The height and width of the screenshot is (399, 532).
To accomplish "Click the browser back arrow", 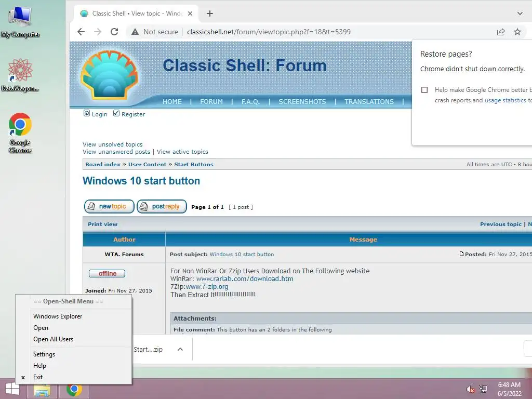I will click(81, 32).
